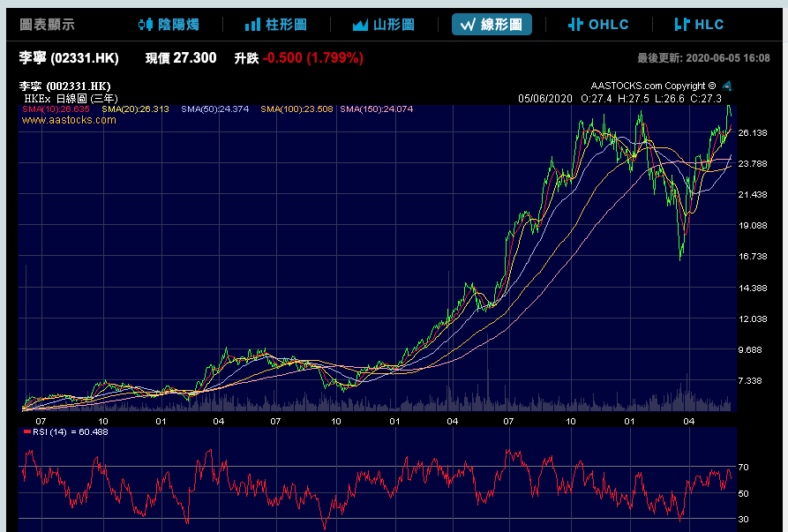Switch to OHLC chart type
Screen dimensions: 788x532
coord(598,25)
